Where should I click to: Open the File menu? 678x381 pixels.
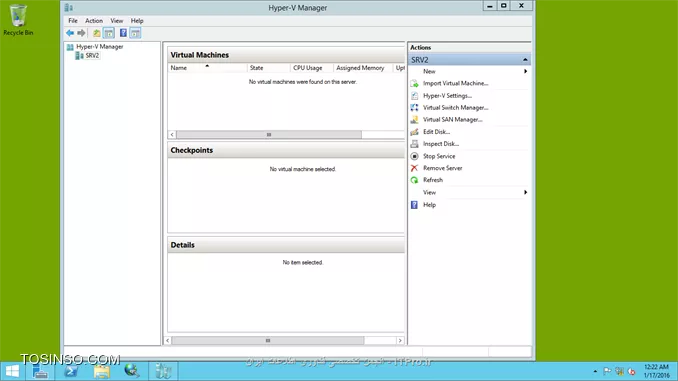point(73,21)
